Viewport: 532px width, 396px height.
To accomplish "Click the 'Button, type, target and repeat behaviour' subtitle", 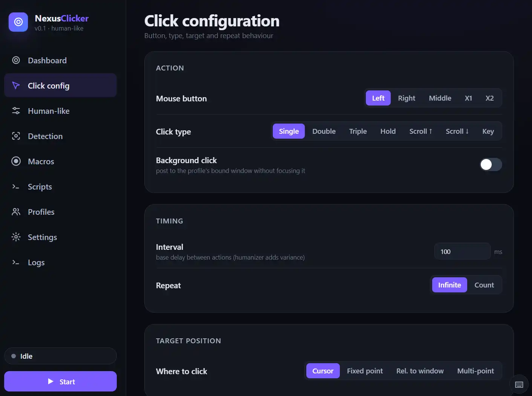I will coord(209,36).
